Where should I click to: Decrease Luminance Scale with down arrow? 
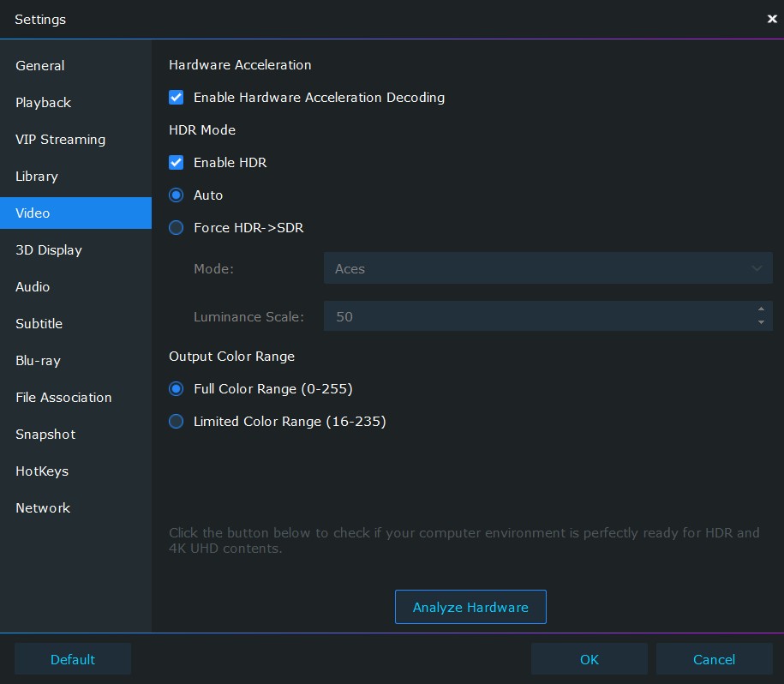(761, 322)
